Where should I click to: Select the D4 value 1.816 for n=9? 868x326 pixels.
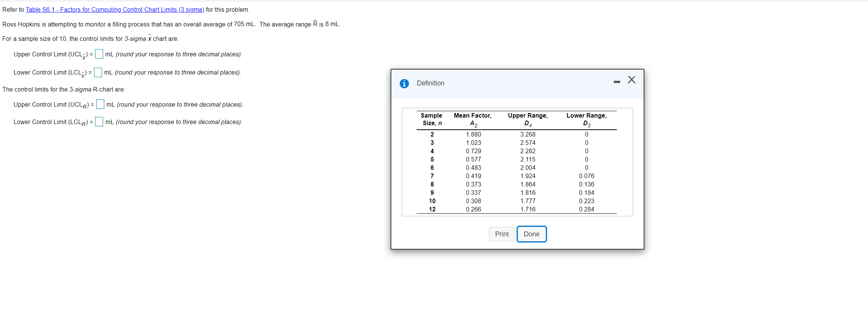pos(528,192)
